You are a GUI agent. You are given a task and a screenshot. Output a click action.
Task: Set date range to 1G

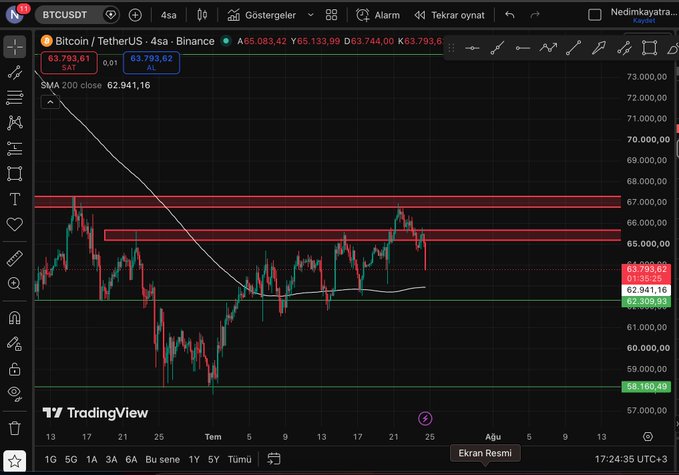(51, 459)
